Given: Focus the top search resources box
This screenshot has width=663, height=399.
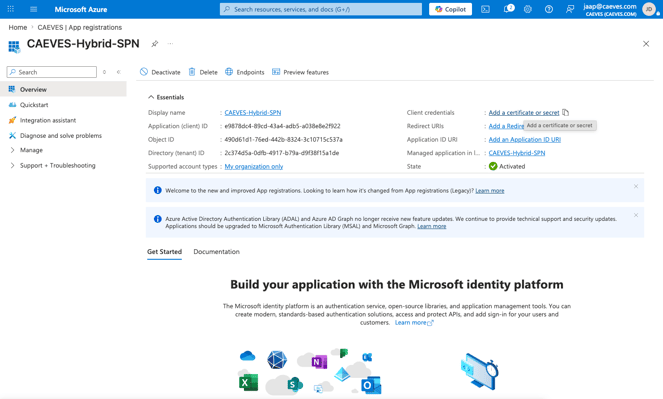Looking at the screenshot, I should click(321, 9).
